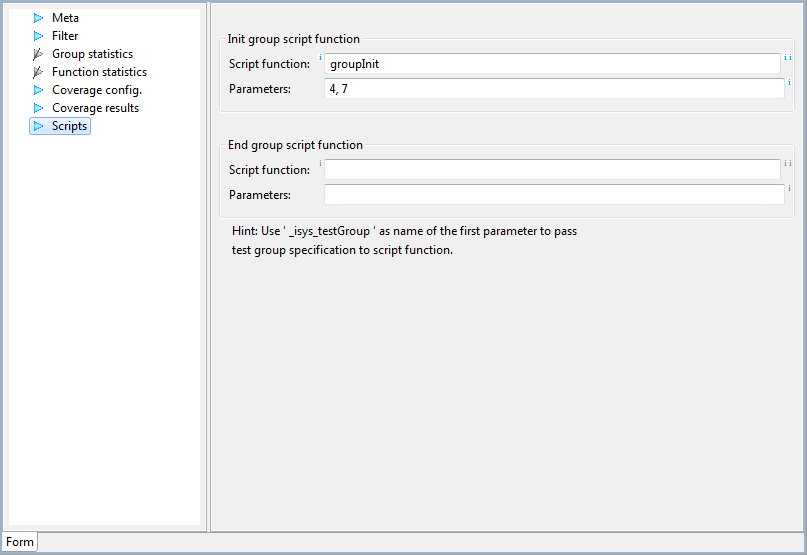Switch to the Form tab

point(20,542)
